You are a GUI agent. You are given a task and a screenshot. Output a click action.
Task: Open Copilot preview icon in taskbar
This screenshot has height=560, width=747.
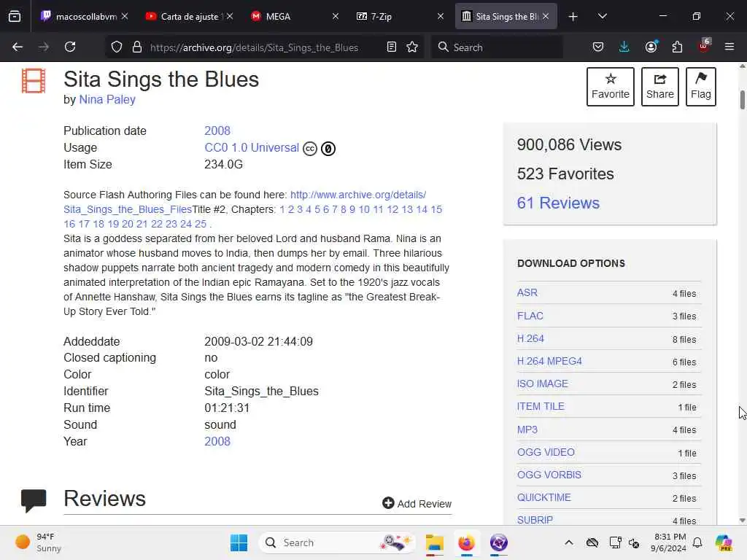click(x=724, y=542)
